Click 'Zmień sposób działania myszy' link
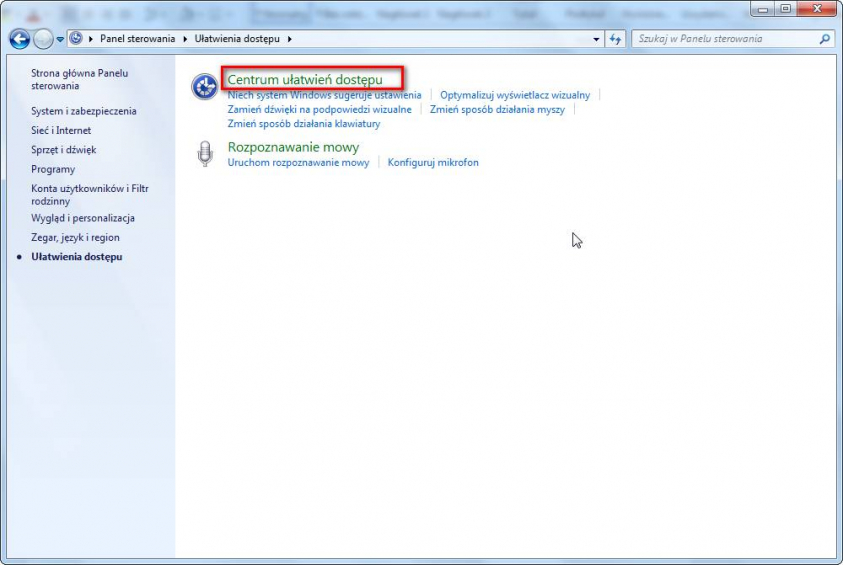Image resolution: width=843 pixels, height=565 pixels. tap(497, 109)
